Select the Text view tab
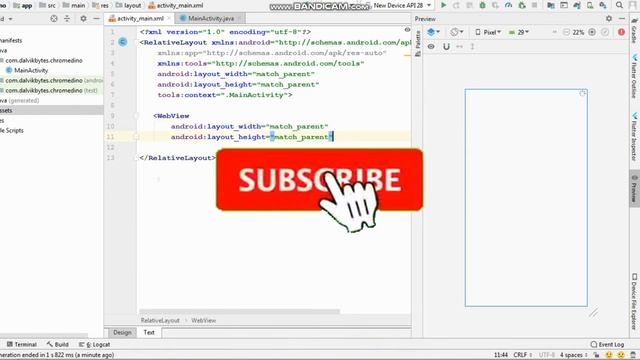The width and height of the screenshot is (640, 360). point(149,332)
